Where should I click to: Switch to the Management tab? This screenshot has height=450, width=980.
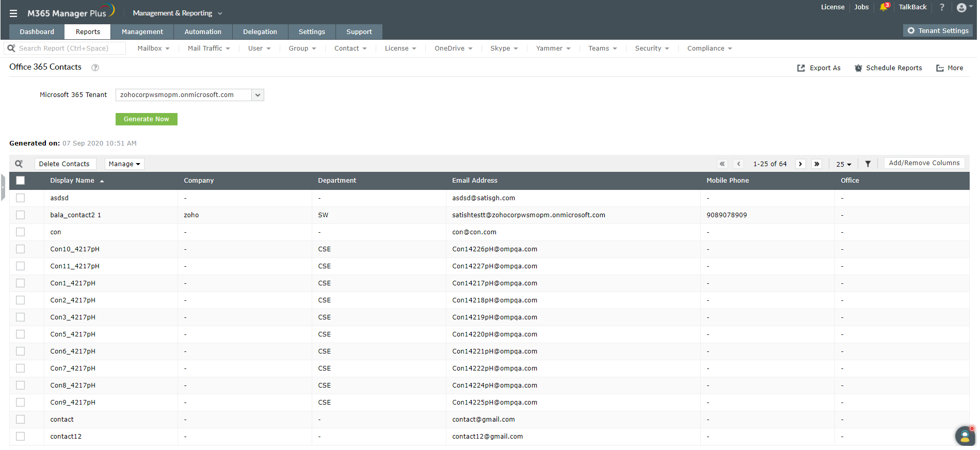[x=142, y=32]
